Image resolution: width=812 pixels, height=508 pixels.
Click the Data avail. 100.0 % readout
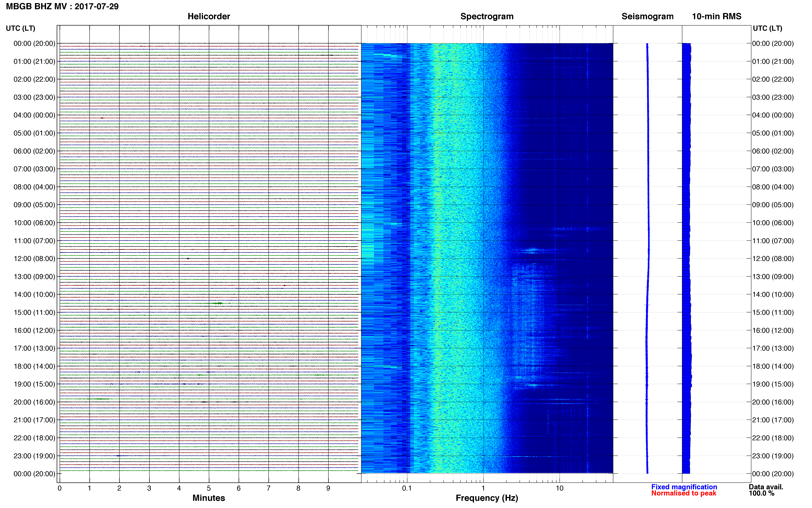(766, 490)
